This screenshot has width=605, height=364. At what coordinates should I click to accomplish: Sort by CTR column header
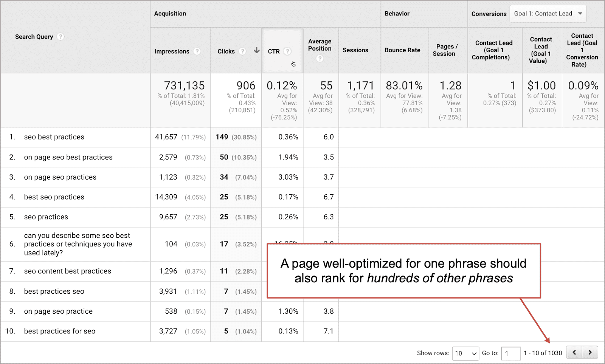coord(274,51)
